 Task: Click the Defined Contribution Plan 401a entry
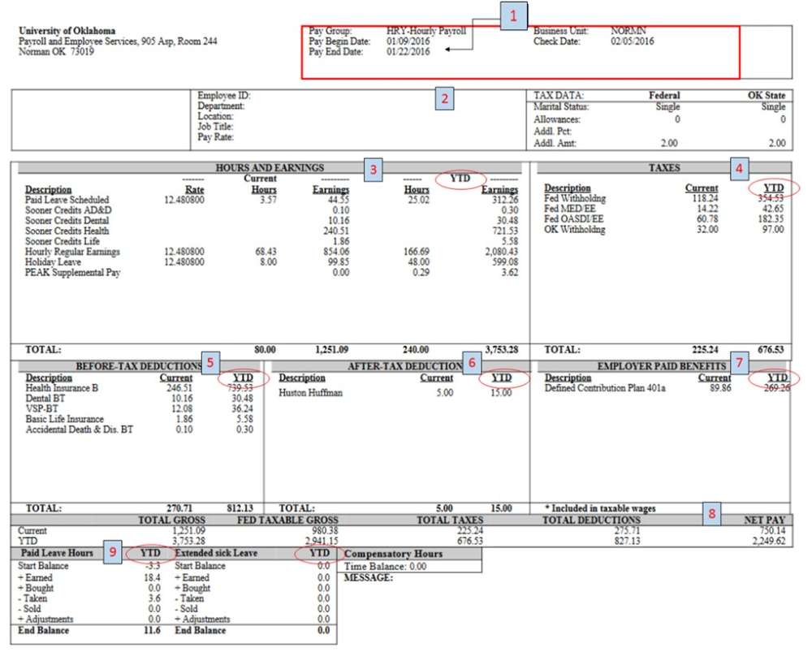pos(605,387)
